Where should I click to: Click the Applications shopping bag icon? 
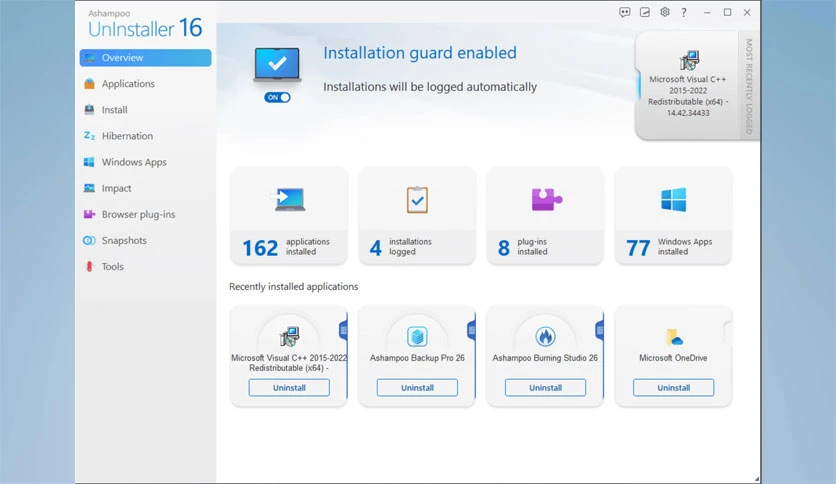point(89,84)
